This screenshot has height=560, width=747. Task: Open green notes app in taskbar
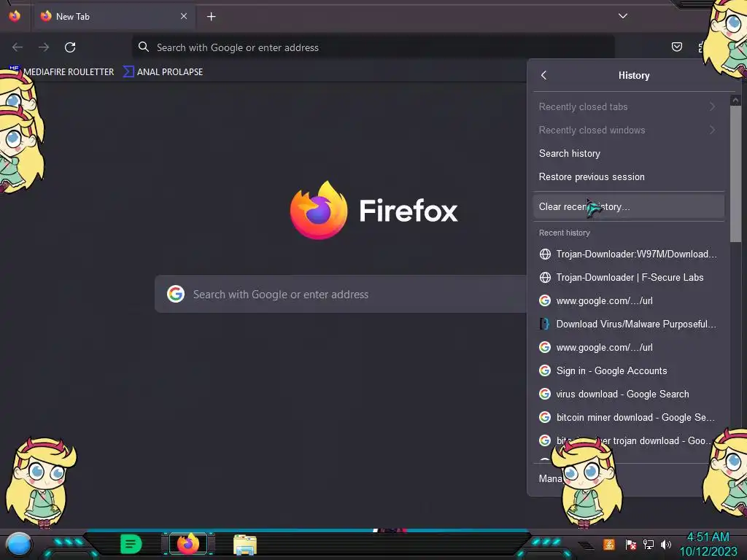click(131, 544)
